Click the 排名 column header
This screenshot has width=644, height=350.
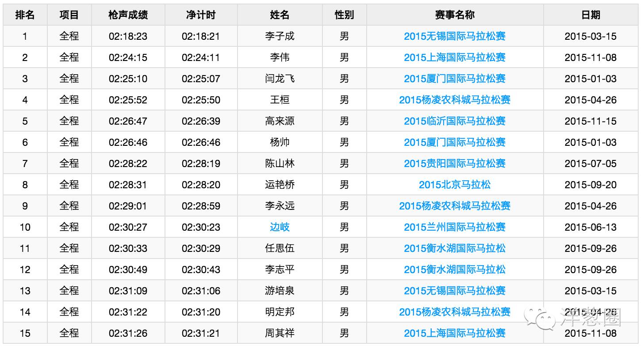point(25,15)
